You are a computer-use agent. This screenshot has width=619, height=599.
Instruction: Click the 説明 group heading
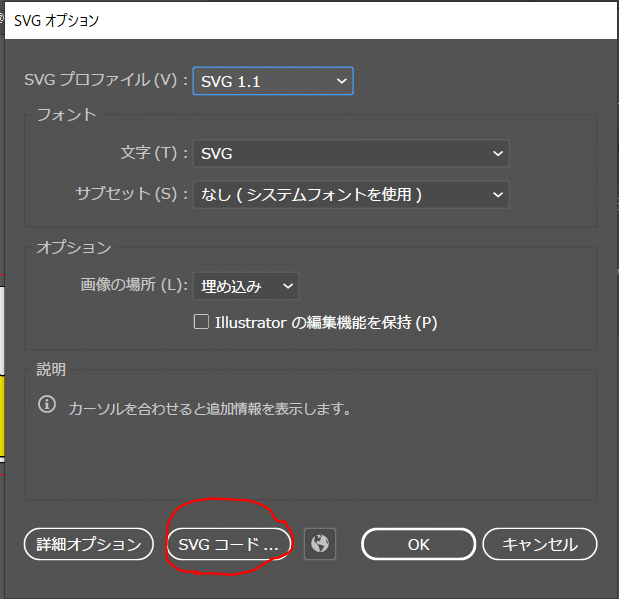point(51,370)
